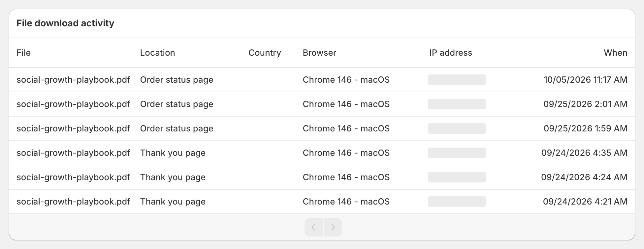This screenshot has height=249, width=644.
Task: Select file name in 09/24/2026 4:35 AM row
Action: click(x=73, y=153)
